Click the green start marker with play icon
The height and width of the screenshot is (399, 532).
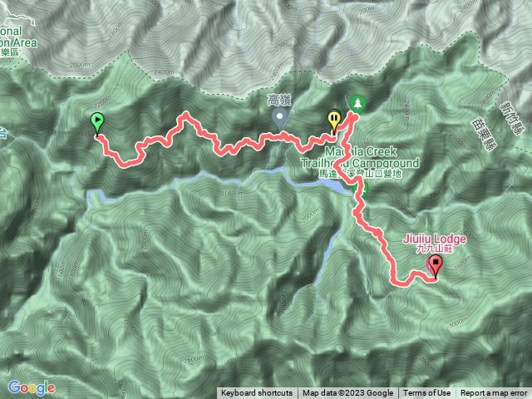97,124
